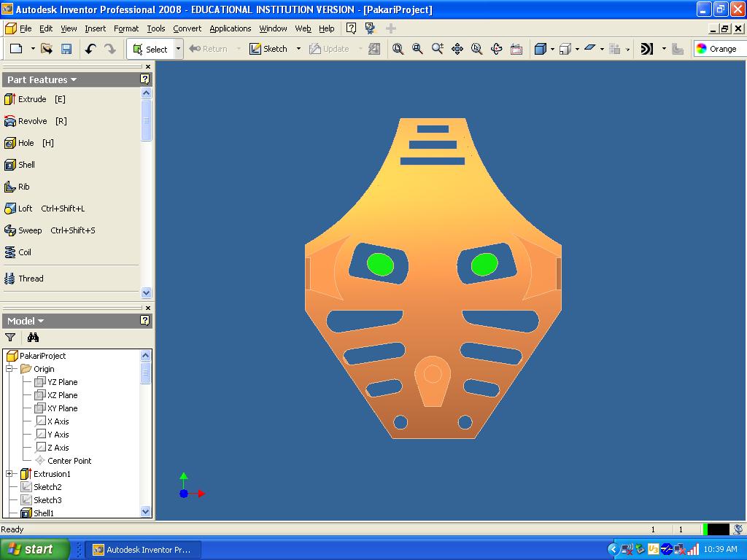
Task: Open the Tools menu
Action: pyautogui.click(x=155, y=28)
